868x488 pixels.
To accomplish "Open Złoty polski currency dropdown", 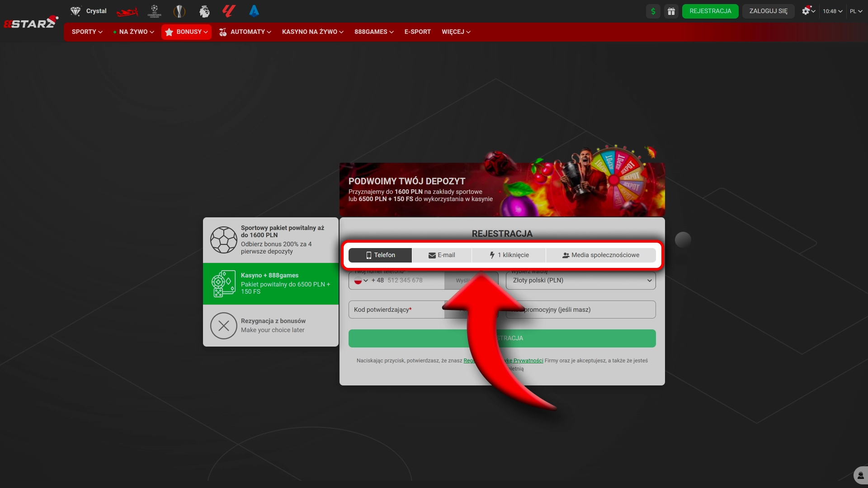I will [580, 281].
